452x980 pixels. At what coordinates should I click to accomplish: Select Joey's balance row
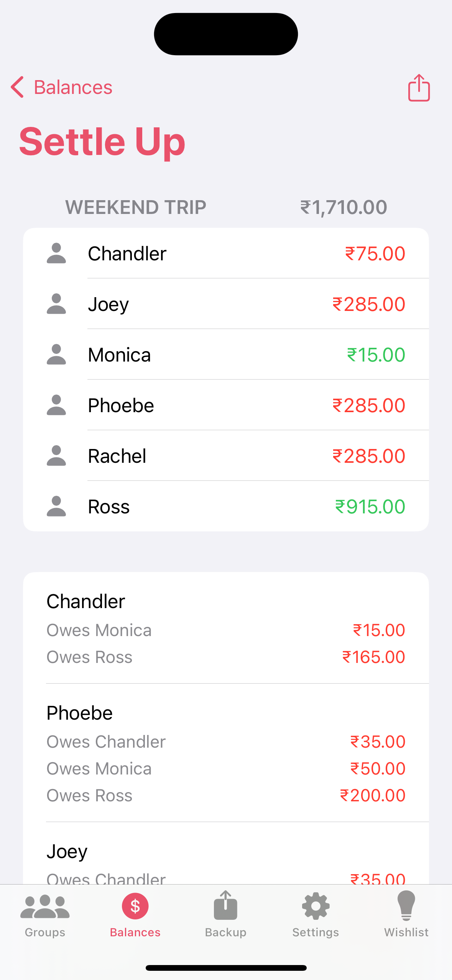point(226,304)
